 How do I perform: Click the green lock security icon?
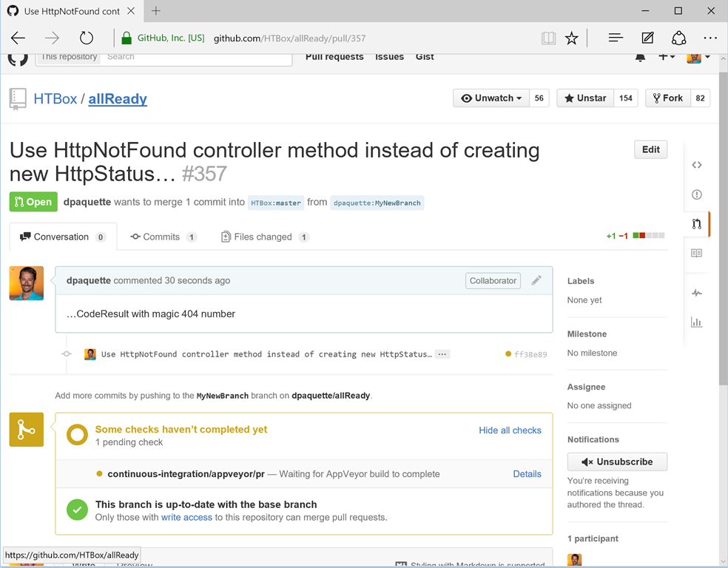[x=127, y=38]
